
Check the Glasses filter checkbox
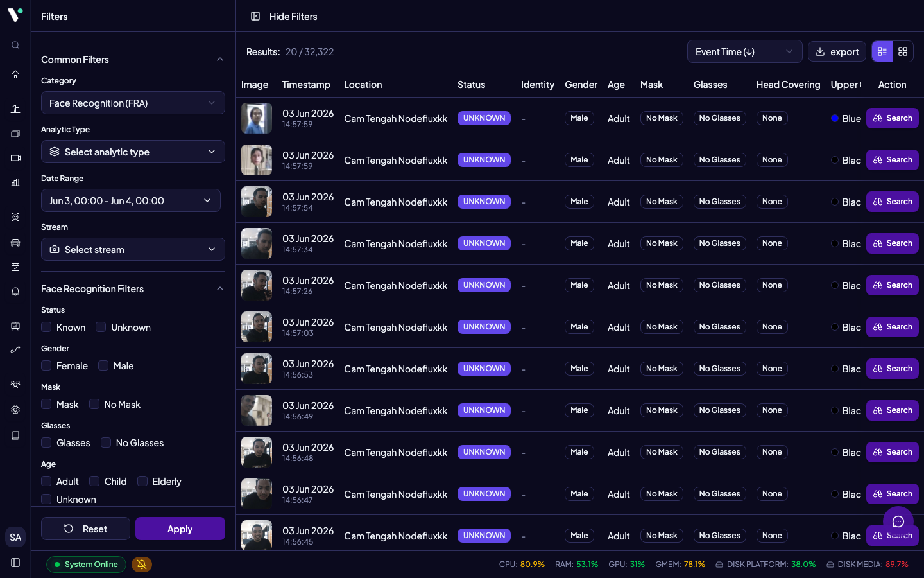[46, 442]
